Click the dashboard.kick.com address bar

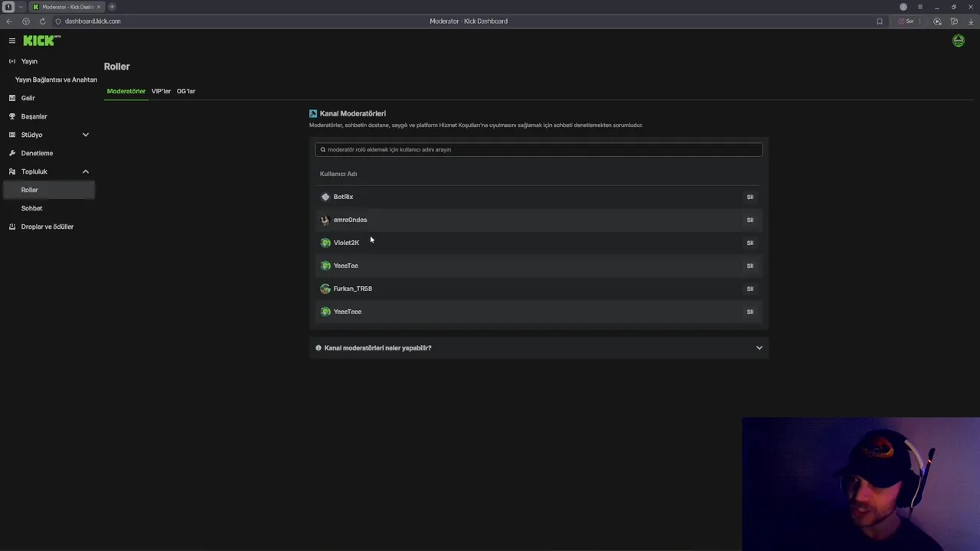click(93, 21)
